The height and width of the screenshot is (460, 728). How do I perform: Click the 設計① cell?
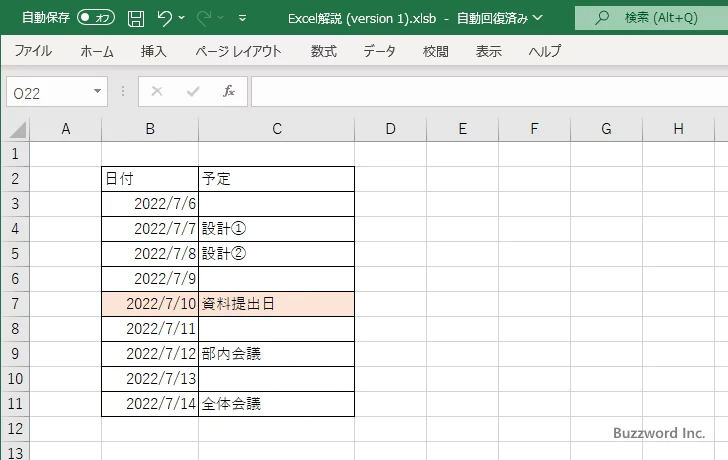coord(276,229)
